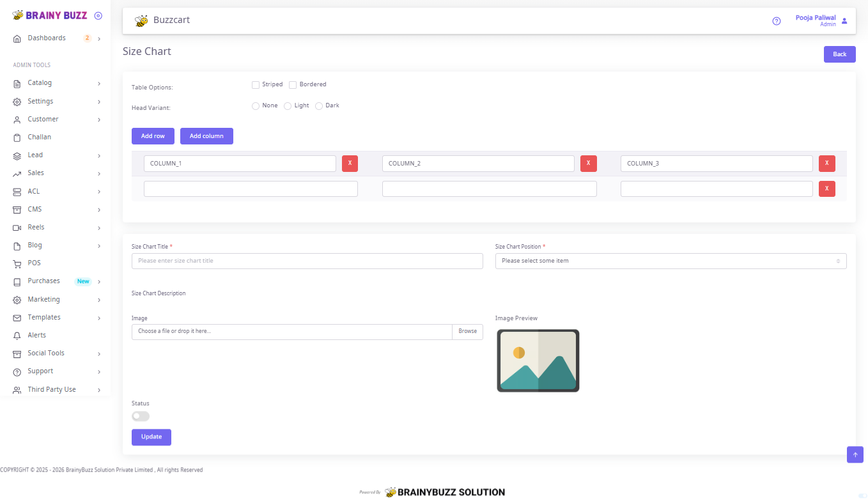Screen dimensions: 868x503
Task: Toggle the Status switch on
Action: point(140,416)
